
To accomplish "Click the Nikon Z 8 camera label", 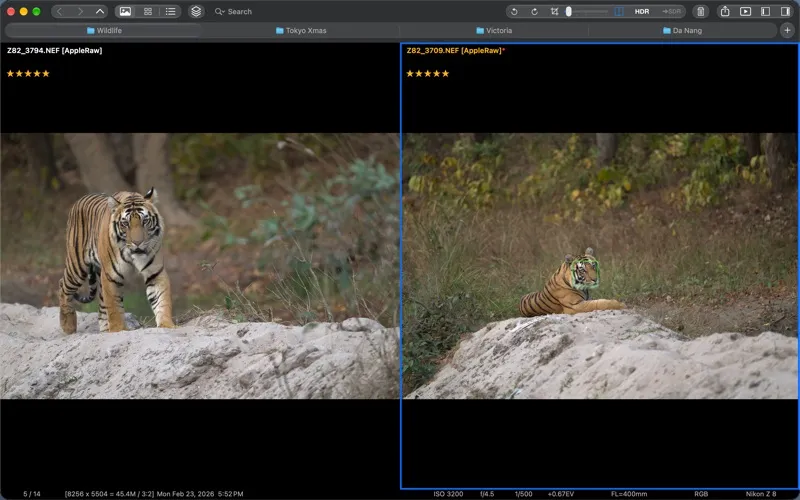I will point(761,494).
